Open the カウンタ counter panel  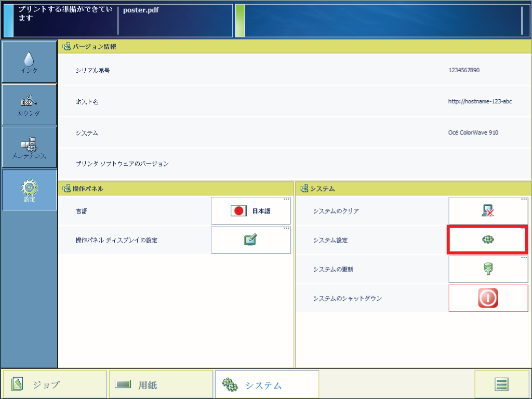click(29, 105)
